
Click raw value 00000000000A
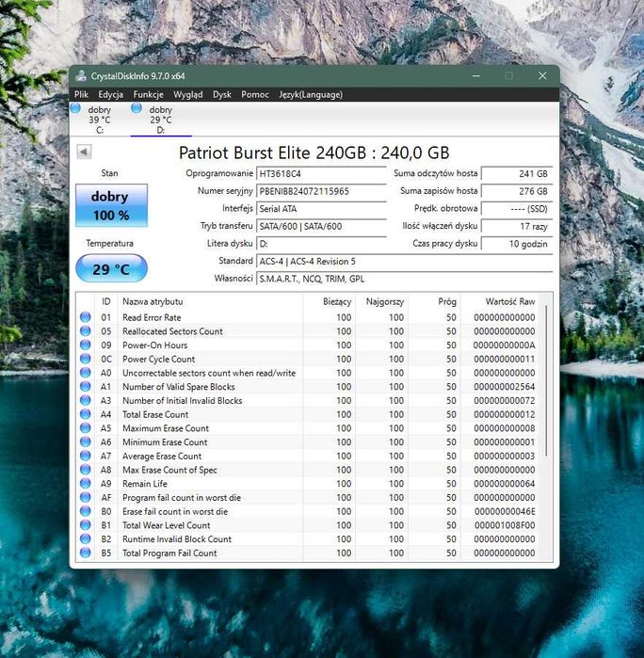click(505, 345)
